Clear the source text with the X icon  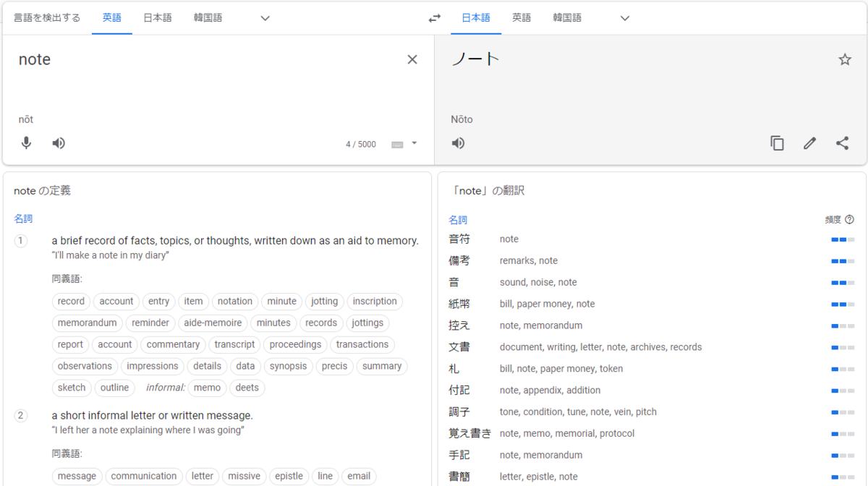(x=412, y=59)
